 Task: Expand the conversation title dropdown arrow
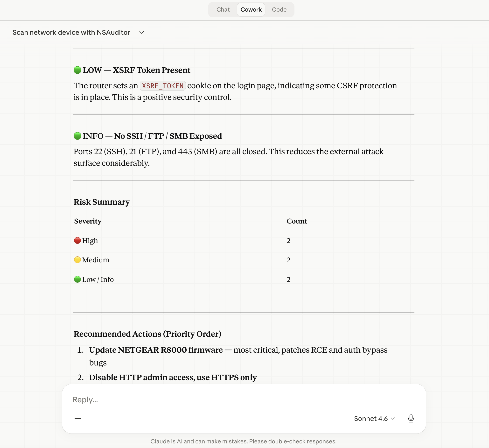tap(142, 32)
